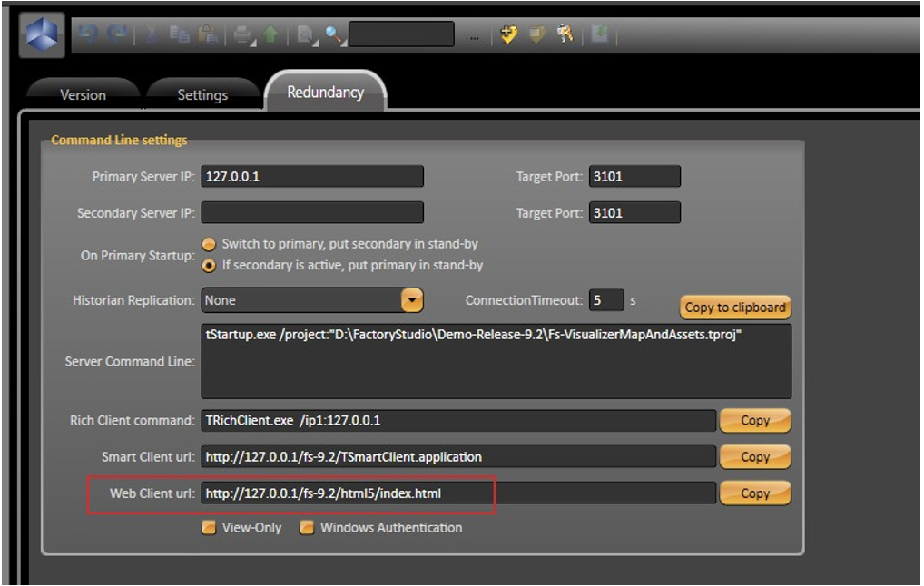Screen dimensions: 924x586
Task: Click the greyed tag icon in toolbar
Action: click(536, 34)
